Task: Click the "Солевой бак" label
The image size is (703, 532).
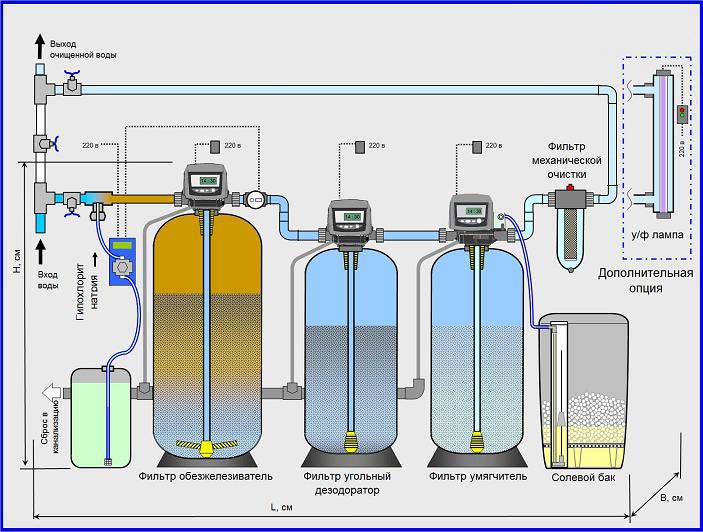Action: pos(584,477)
